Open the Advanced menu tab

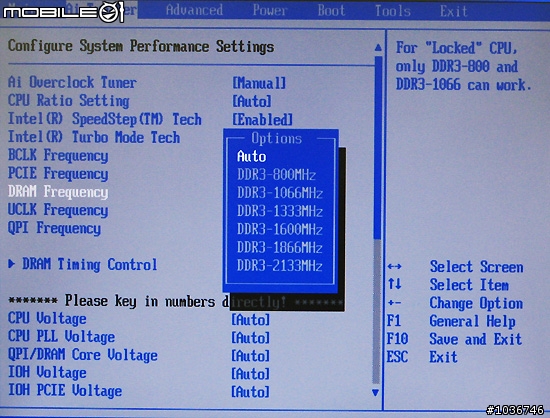(194, 10)
